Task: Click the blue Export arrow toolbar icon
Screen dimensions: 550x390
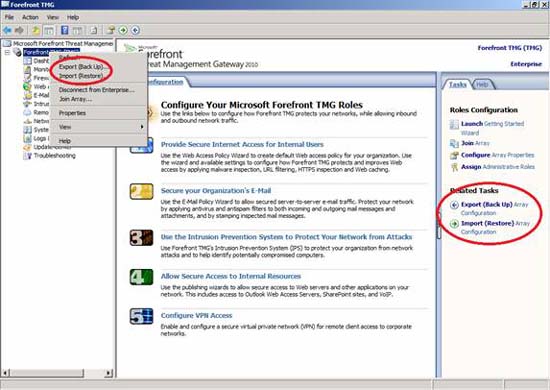Action: [135, 30]
